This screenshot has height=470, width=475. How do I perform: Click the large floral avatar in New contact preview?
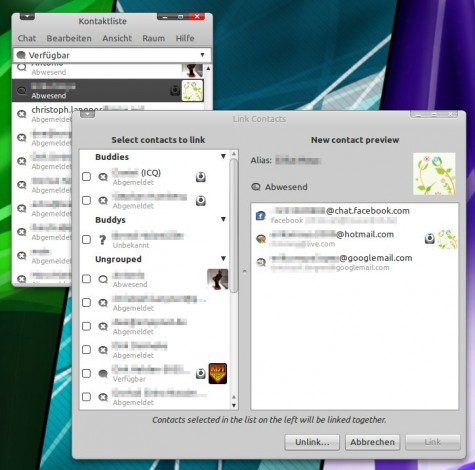(434, 174)
